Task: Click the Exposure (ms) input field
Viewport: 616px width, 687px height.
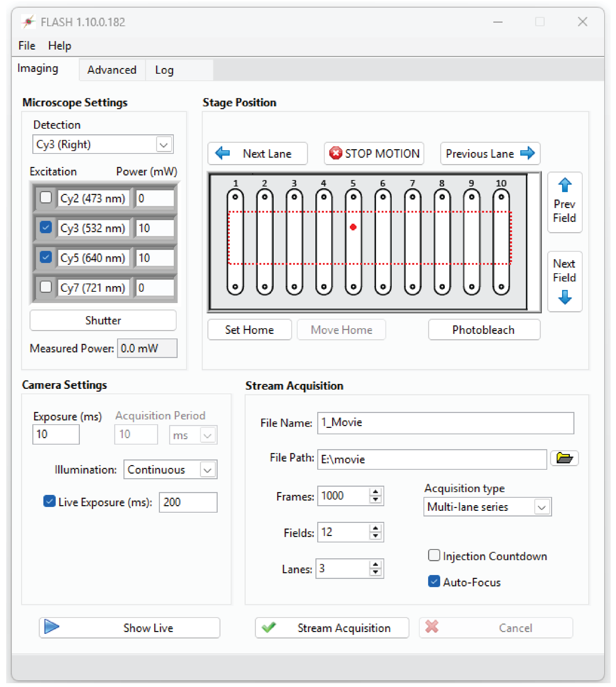Action: tap(56, 434)
